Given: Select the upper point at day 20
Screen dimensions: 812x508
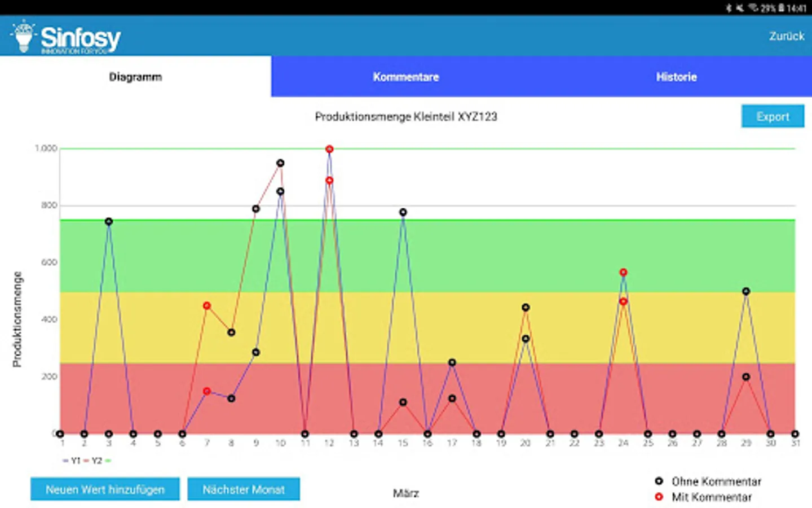Looking at the screenshot, I should pyautogui.click(x=526, y=308).
